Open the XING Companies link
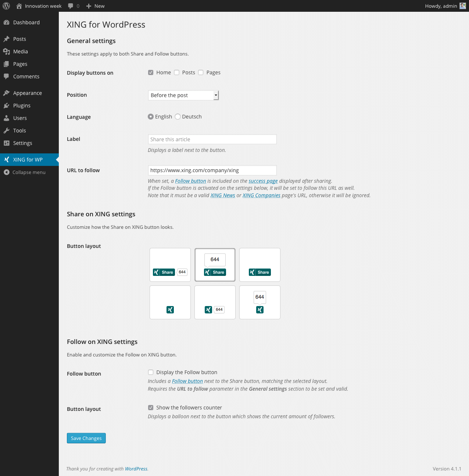This screenshot has height=476, width=469. [x=261, y=195]
